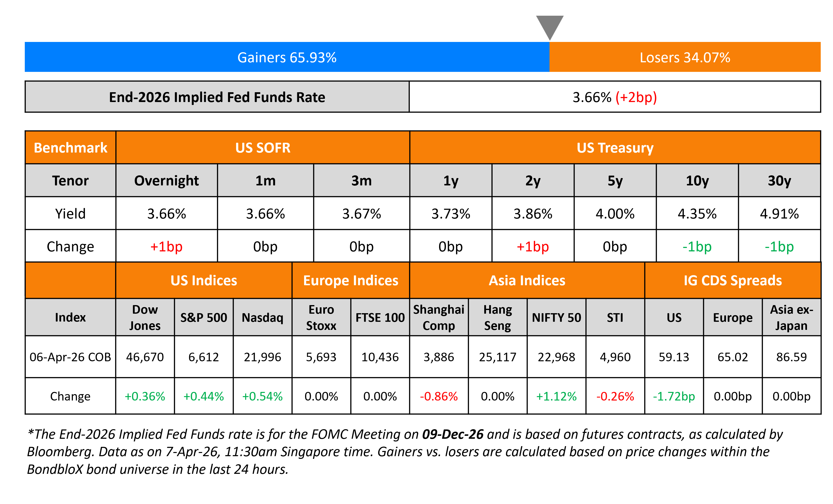Select the NIFTY 50 change of +1.12%

pyautogui.click(x=556, y=396)
